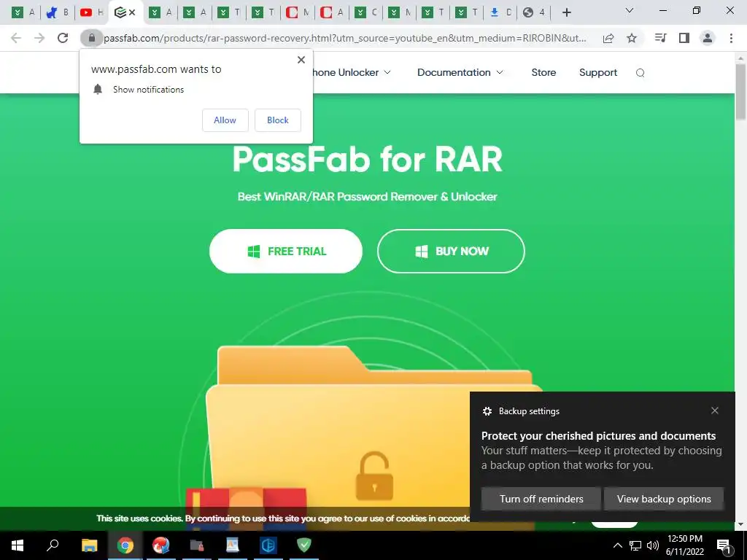Show hidden system tray icons

coord(617,545)
